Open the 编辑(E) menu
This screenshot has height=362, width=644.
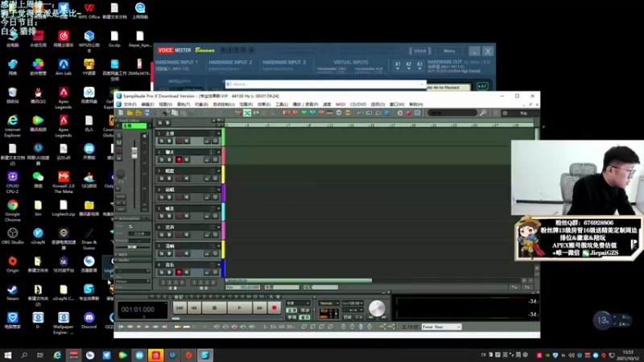pos(147,105)
